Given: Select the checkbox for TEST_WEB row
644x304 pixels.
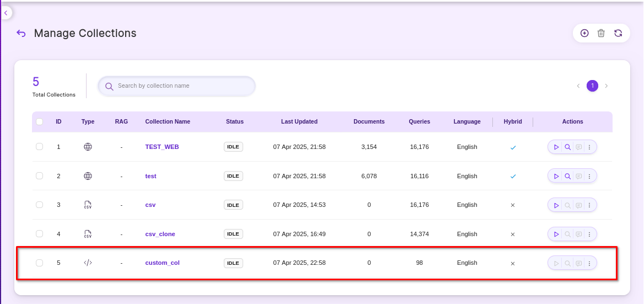Looking at the screenshot, I should coord(40,147).
